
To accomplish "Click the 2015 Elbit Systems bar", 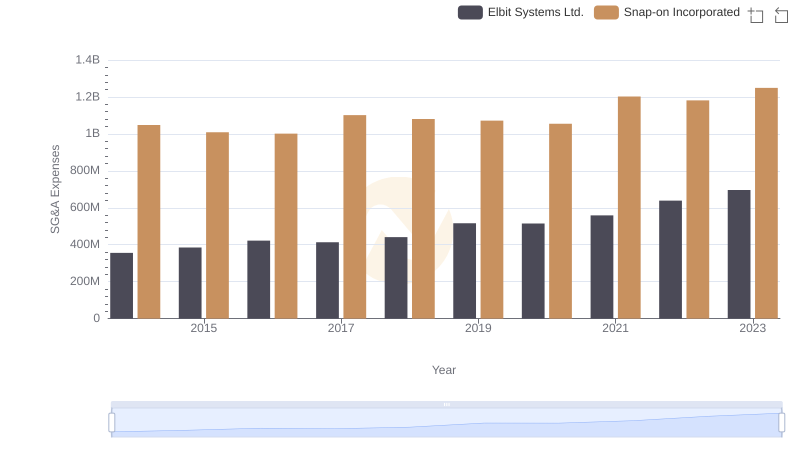I will point(190,283).
